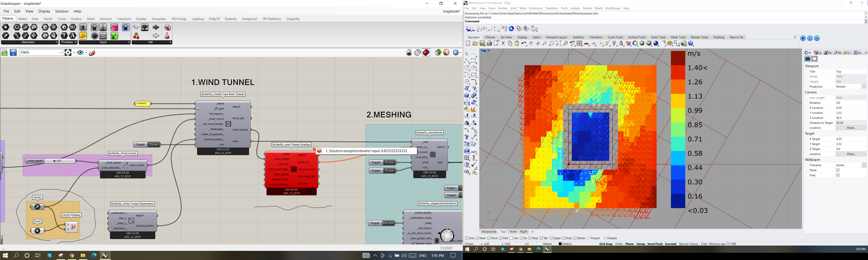Save the Grasshopper document with the floppy icon
This screenshot has width=868, height=260.
point(14,52)
